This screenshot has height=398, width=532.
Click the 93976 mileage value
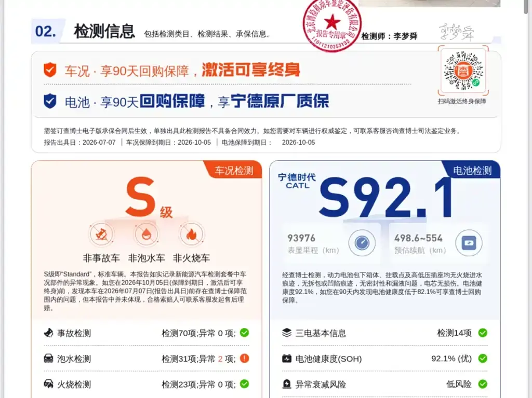point(301,238)
